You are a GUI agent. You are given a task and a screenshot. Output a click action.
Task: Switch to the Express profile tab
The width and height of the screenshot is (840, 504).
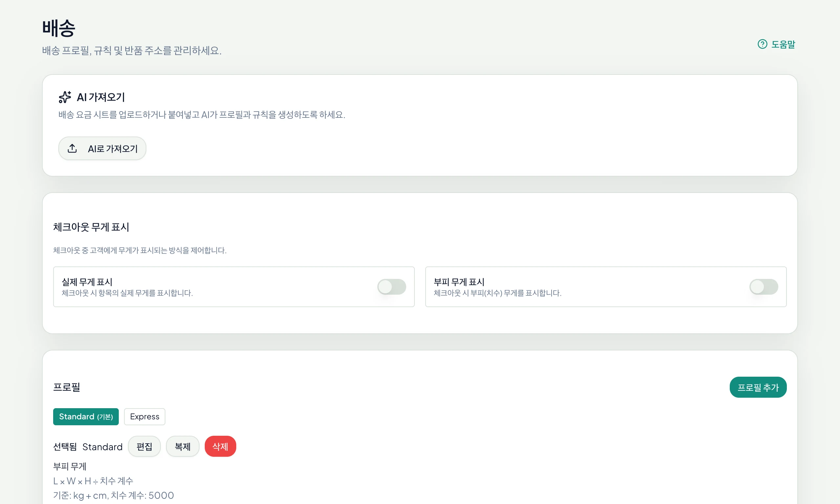[145, 417]
